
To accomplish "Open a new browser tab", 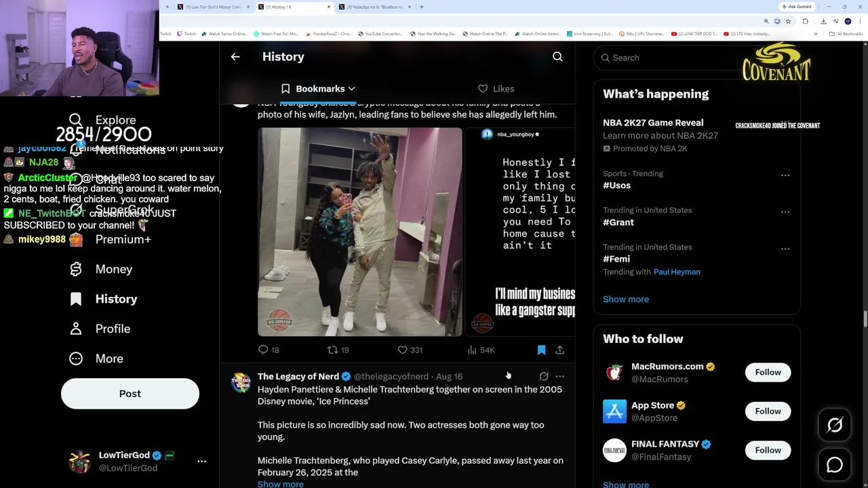I will (422, 7).
